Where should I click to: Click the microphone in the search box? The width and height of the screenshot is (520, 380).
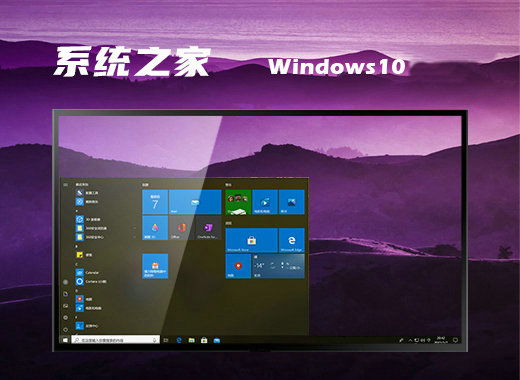155,340
